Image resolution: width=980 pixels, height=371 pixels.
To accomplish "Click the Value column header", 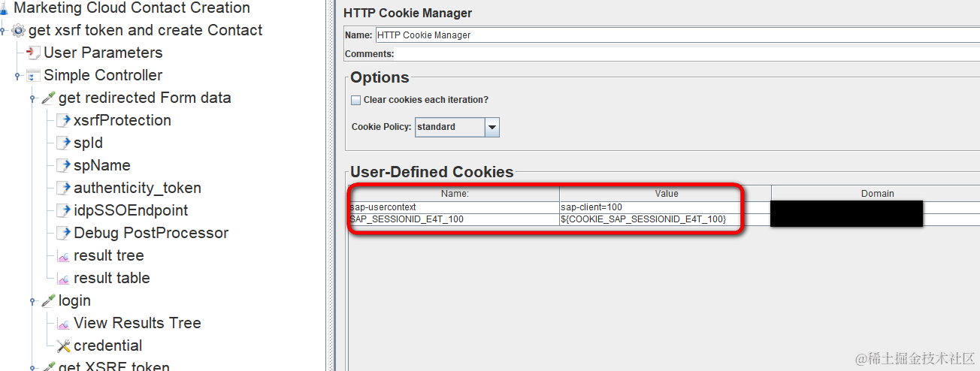I will pos(666,193).
